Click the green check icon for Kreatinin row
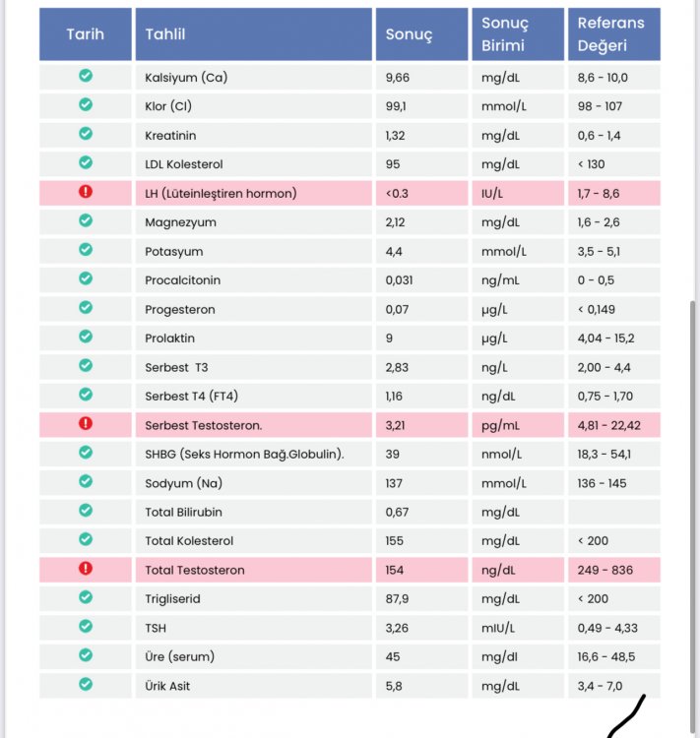Screen dimensions: 700x738 pos(86,134)
